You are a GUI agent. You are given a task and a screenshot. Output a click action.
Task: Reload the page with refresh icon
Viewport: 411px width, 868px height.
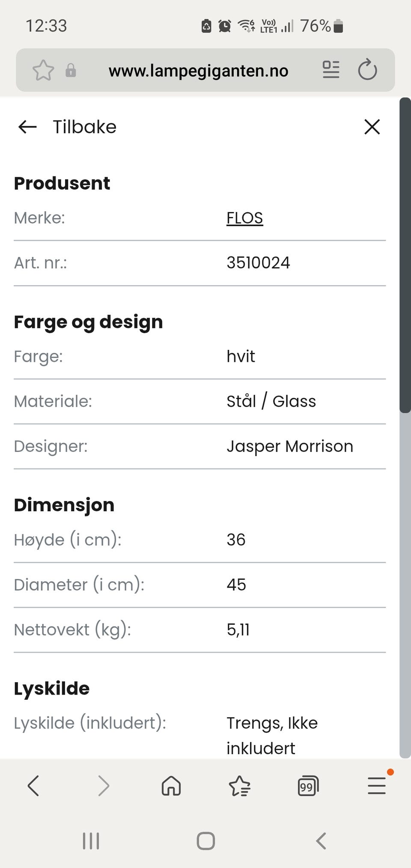367,70
